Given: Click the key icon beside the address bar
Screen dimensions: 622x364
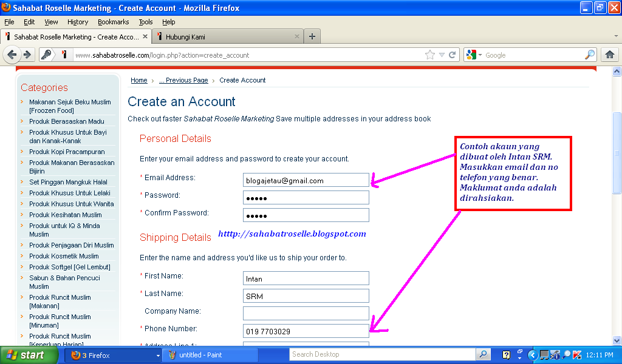Looking at the screenshot, I should pos(46,55).
